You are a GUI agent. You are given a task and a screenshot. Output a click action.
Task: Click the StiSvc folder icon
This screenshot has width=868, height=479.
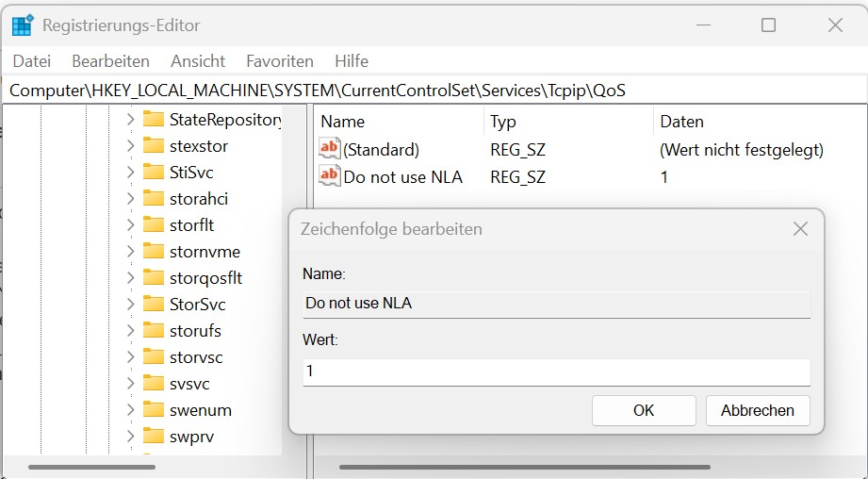point(154,172)
